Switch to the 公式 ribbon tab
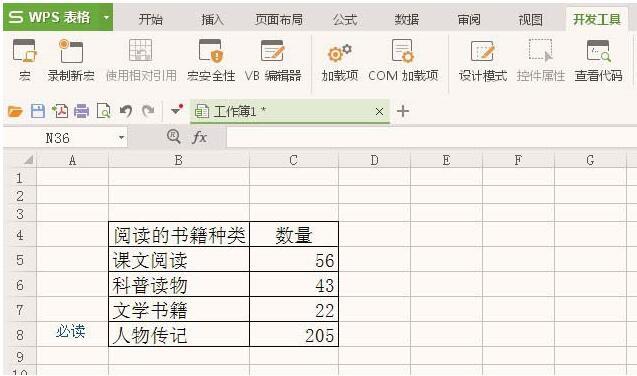Screen dimensions: 637x376 345,19
